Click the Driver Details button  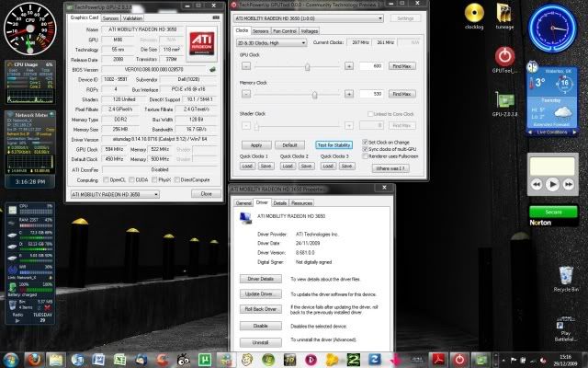[x=261, y=279]
